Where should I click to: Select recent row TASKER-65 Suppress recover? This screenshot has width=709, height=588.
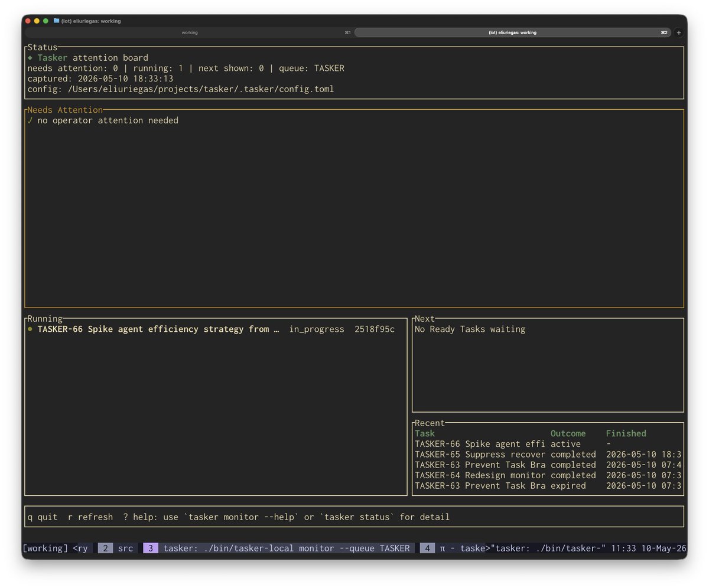coord(548,455)
